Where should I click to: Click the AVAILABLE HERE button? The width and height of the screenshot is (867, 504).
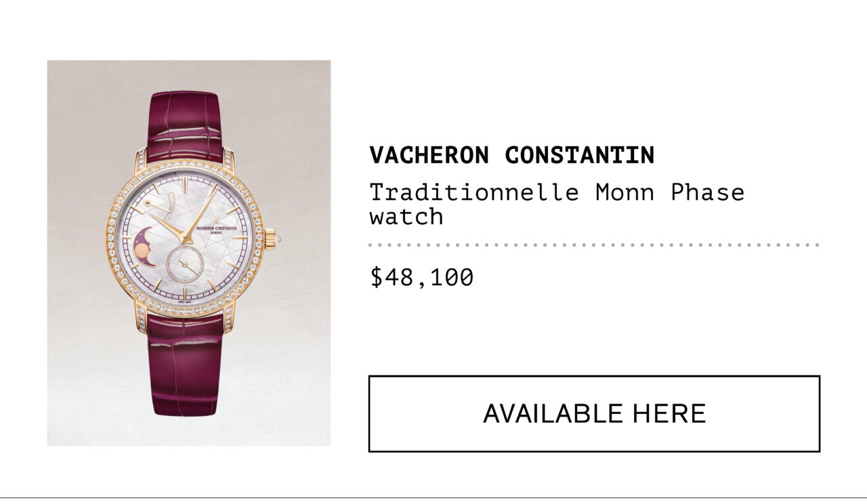594,413
